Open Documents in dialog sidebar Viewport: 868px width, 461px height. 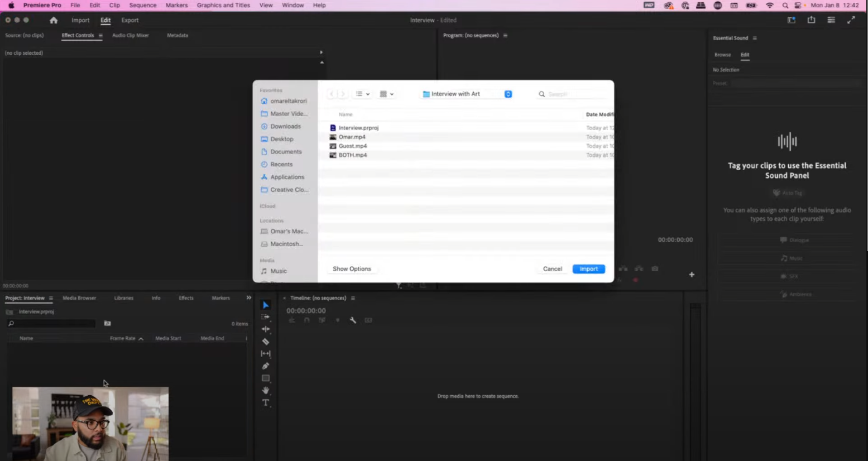click(286, 152)
